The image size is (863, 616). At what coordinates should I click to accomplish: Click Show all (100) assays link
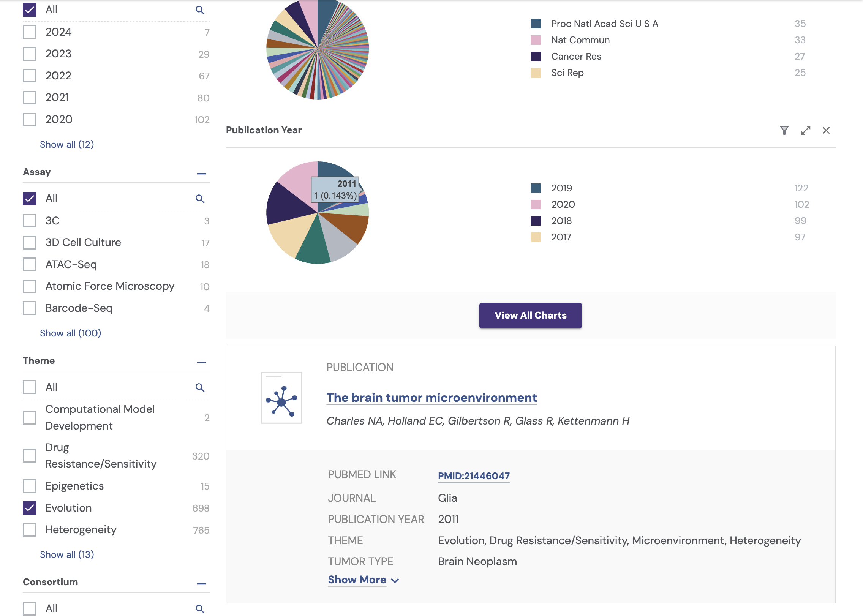tap(70, 333)
